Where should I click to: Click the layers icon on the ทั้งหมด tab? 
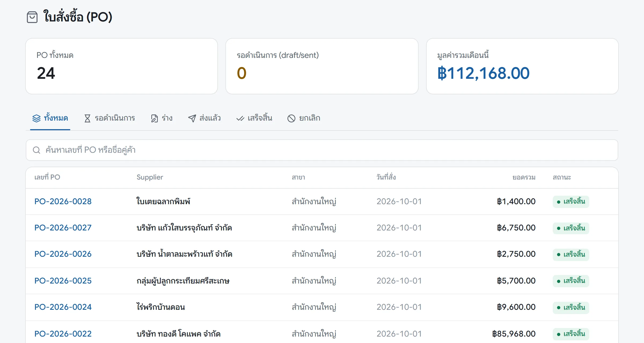pos(36,118)
